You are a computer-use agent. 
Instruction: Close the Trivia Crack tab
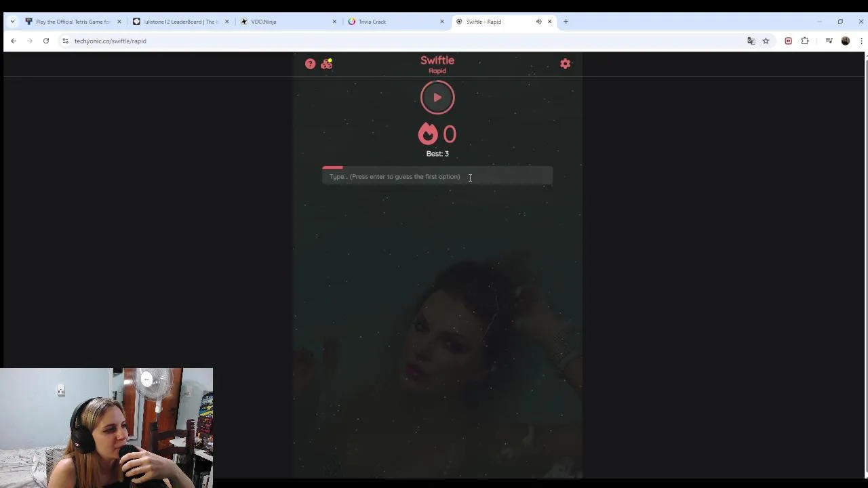pos(442,22)
